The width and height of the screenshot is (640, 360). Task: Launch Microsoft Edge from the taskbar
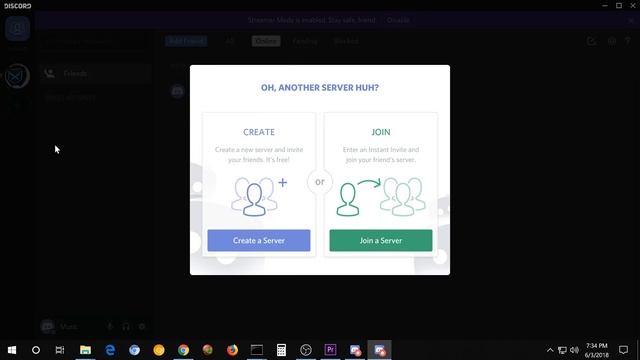tap(110, 350)
